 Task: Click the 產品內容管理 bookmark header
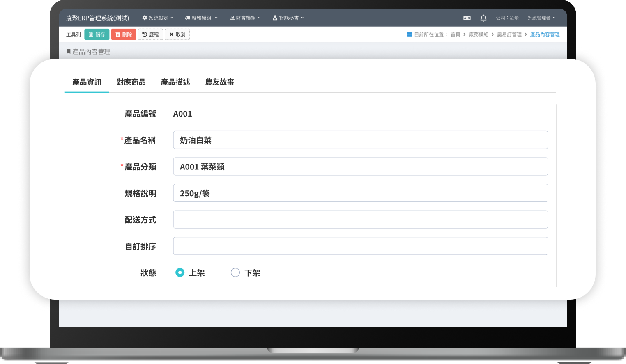[x=88, y=51]
